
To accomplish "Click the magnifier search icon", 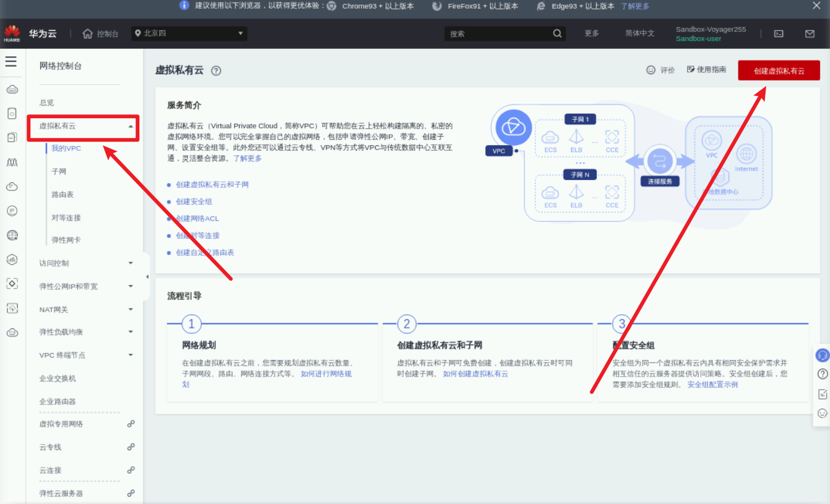I will [557, 33].
